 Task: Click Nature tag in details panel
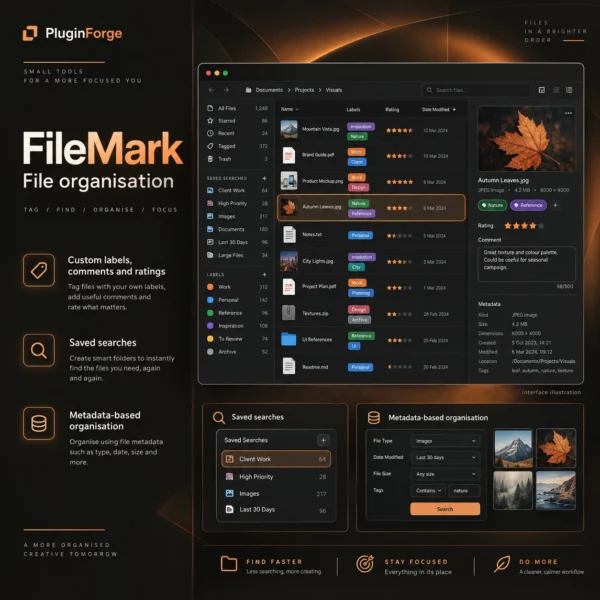point(492,205)
